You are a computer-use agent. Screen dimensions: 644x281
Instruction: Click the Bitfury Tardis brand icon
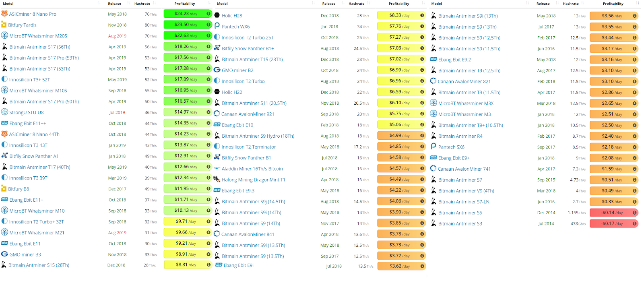click(x=4, y=25)
